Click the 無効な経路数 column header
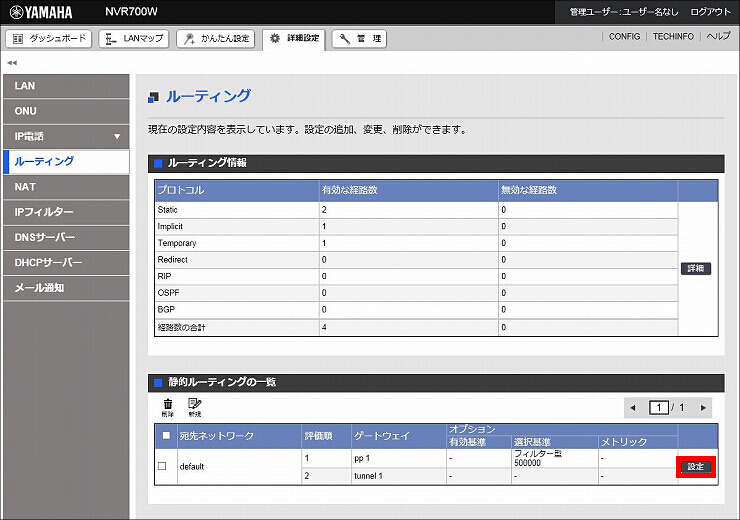Image resolution: width=740 pixels, height=520 pixels. 588,190
